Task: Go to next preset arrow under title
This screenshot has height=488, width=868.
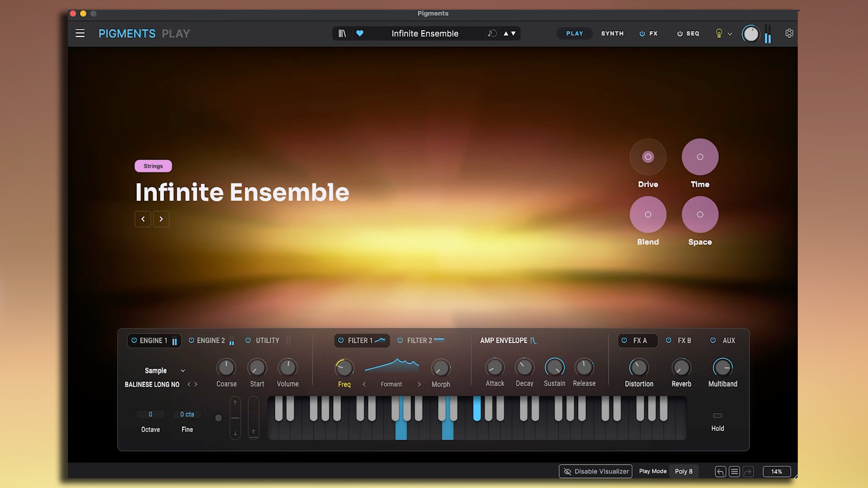Action: pos(161,219)
